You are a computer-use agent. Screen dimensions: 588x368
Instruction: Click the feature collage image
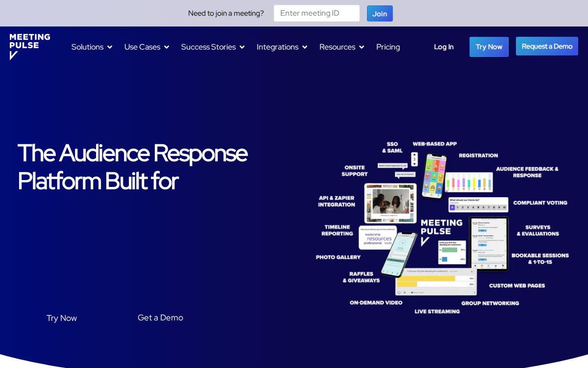pos(442,228)
